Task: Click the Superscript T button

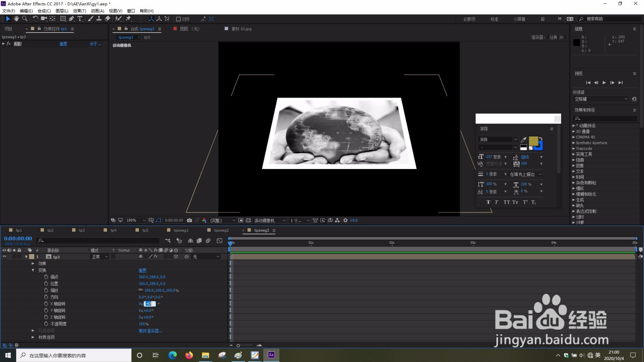Action: (525, 202)
